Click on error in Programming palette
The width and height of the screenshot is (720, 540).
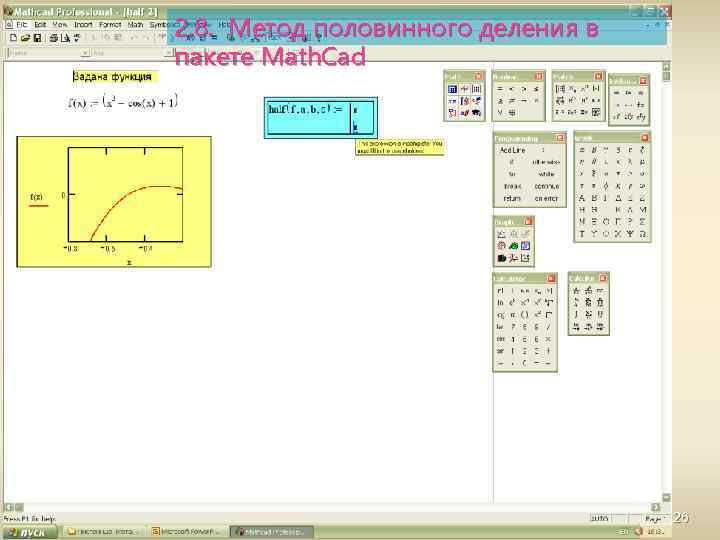546,198
